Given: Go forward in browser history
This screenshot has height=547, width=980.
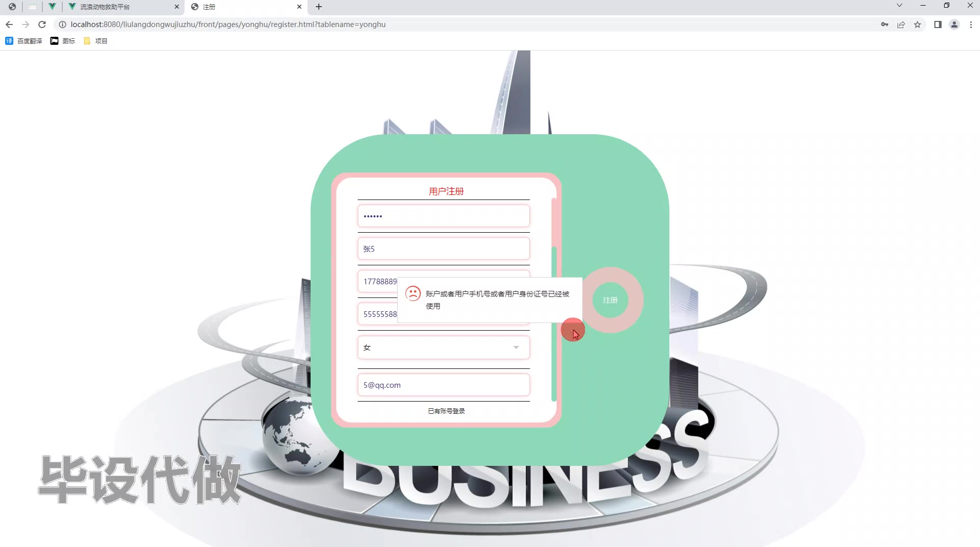Looking at the screenshot, I should point(26,24).
